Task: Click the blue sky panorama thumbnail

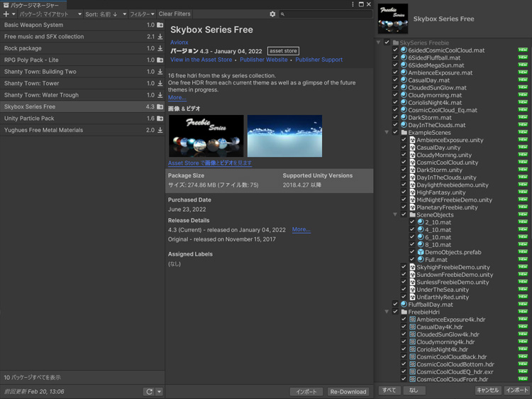Action: (284, 136)
